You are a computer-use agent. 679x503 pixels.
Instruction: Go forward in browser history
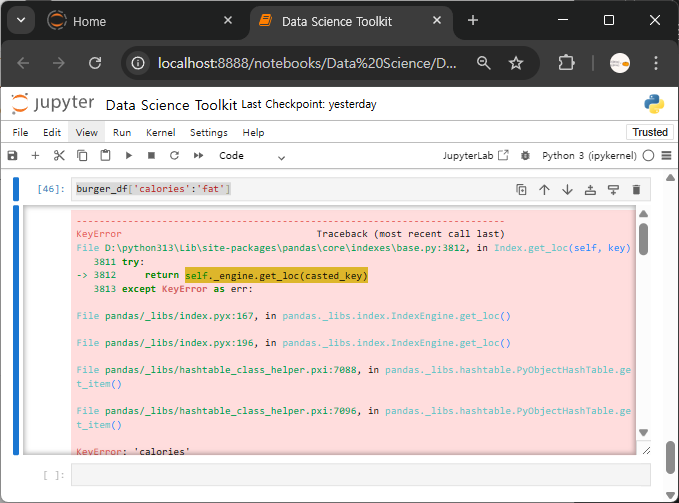coord(58,63)
